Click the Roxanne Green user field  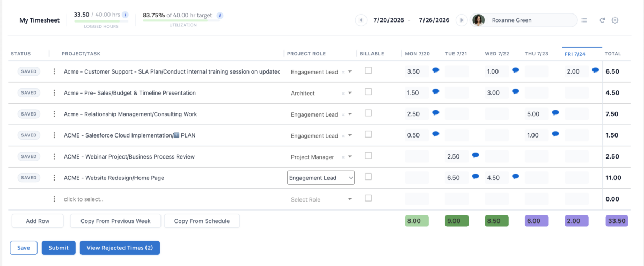click(524, 20)
